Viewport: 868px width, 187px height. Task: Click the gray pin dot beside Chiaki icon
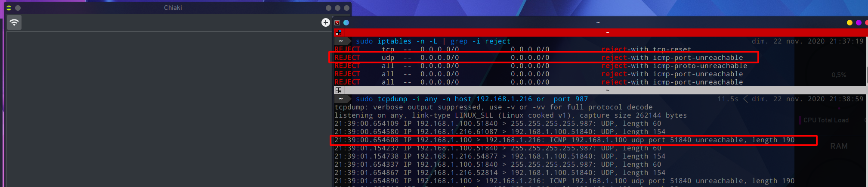(18, 8)
